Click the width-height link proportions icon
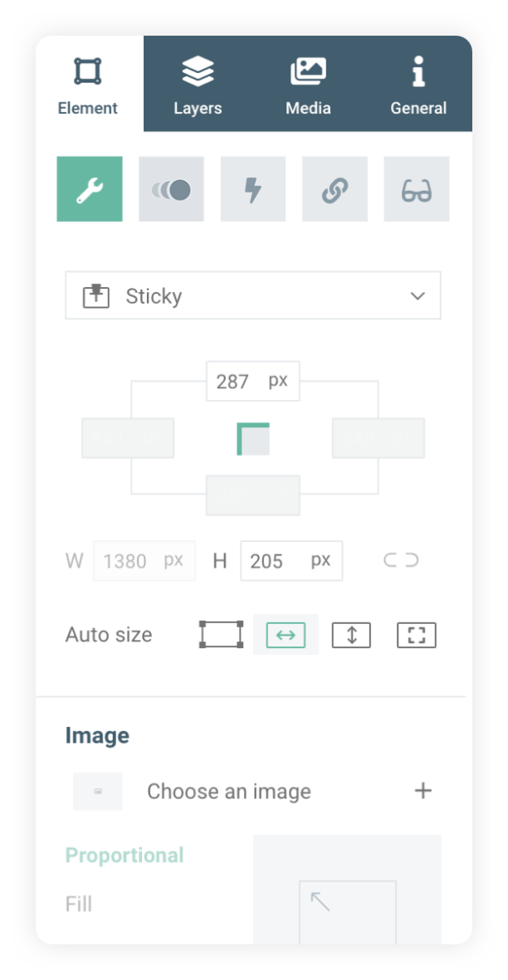Screen dimensions: 508x980 click(401, 560)
